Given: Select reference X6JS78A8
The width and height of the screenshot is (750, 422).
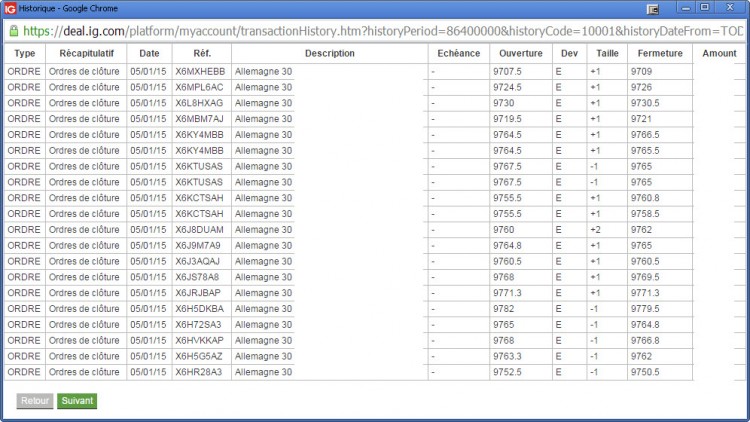Looking at the screenshot, I should 197,277.
